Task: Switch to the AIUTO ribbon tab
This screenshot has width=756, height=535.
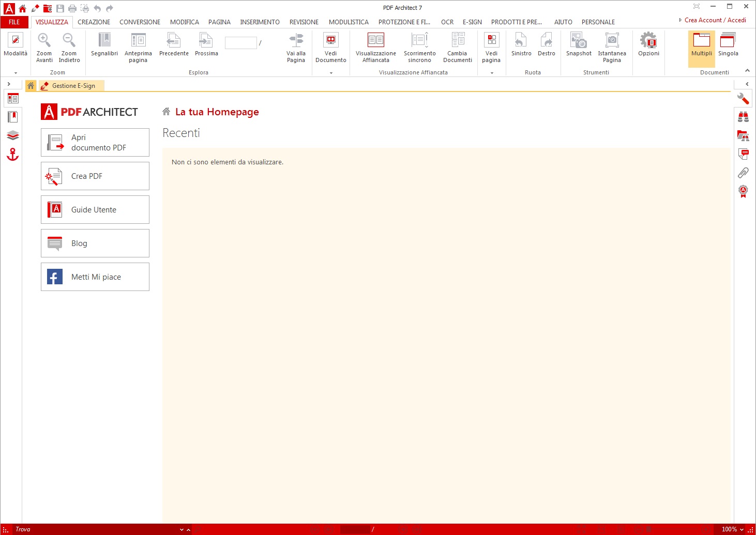Action: point(563,22)
